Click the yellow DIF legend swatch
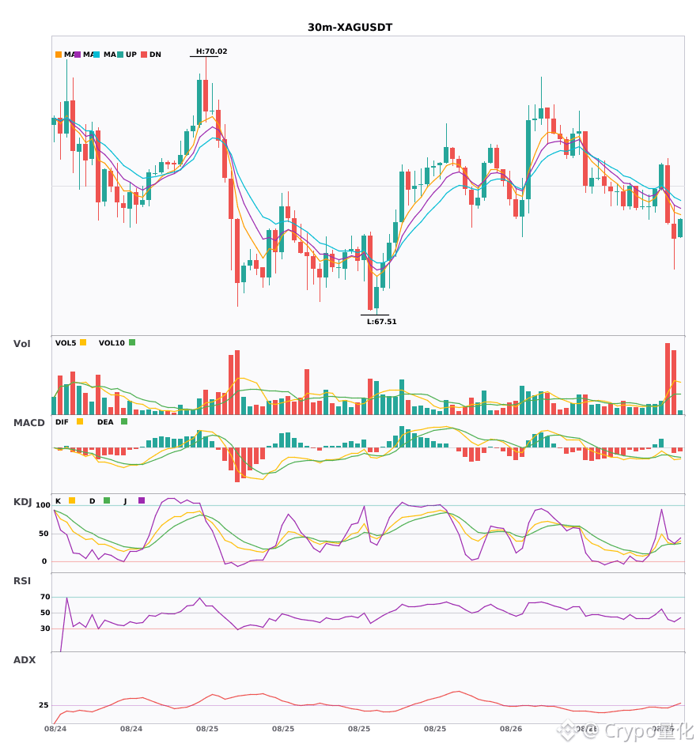This screenshot has width=700, height=751. tap(80, 421)
